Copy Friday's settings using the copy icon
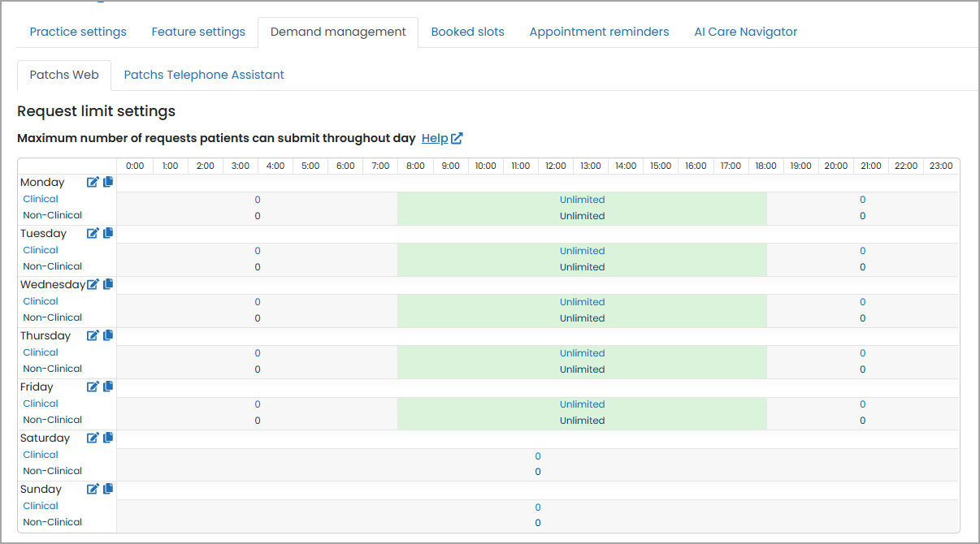Screen dimensions: 980x544 108,386
